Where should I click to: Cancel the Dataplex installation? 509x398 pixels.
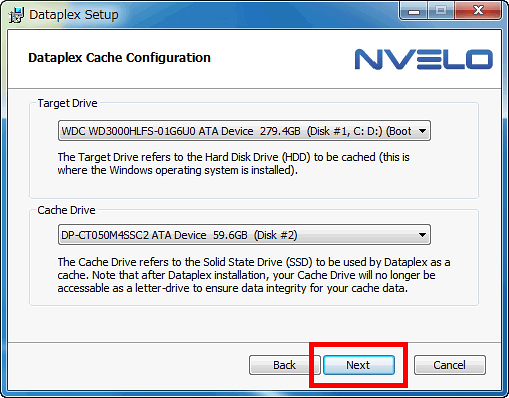coord(449,365)
